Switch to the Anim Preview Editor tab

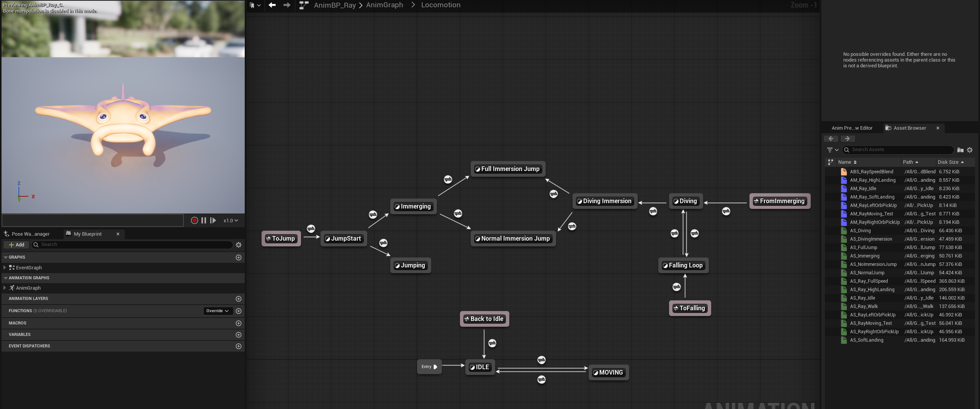(852, 128)
